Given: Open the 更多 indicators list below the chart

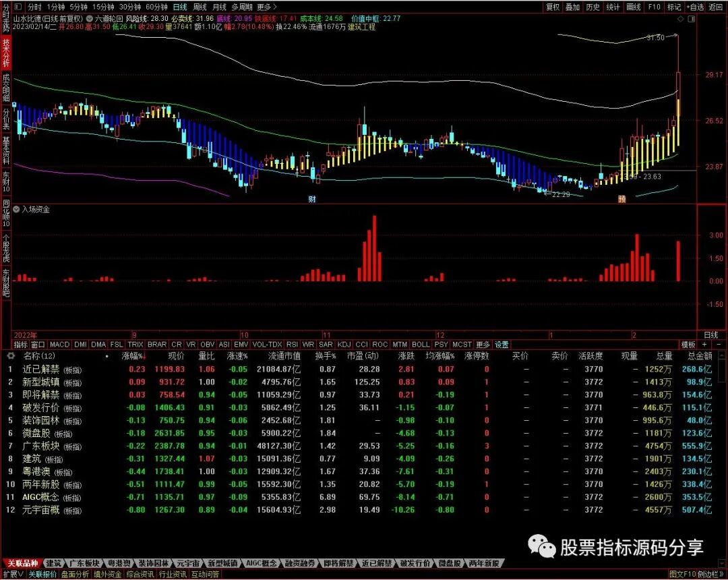Looking at the screenshot, I should [483, 345].
